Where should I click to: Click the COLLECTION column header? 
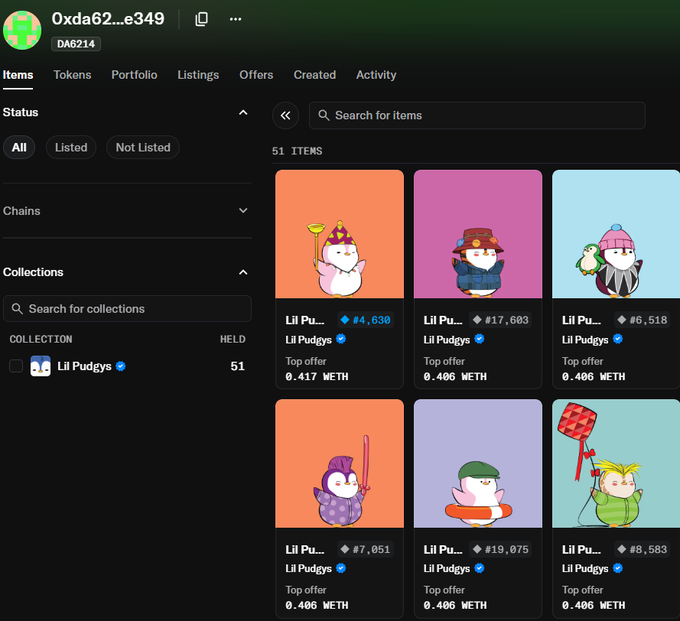(41, 339)
